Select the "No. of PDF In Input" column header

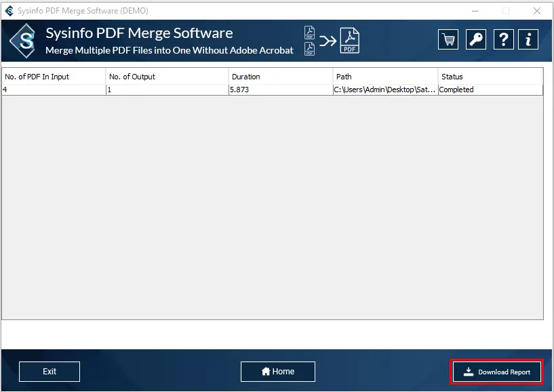54,77
